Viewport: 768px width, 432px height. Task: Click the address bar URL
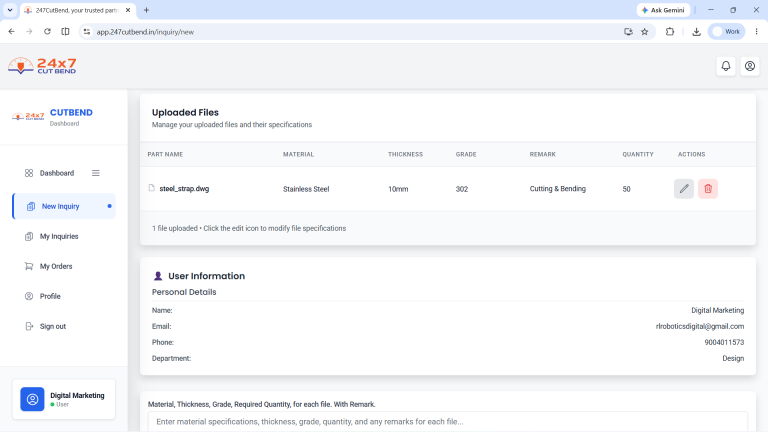145,32
